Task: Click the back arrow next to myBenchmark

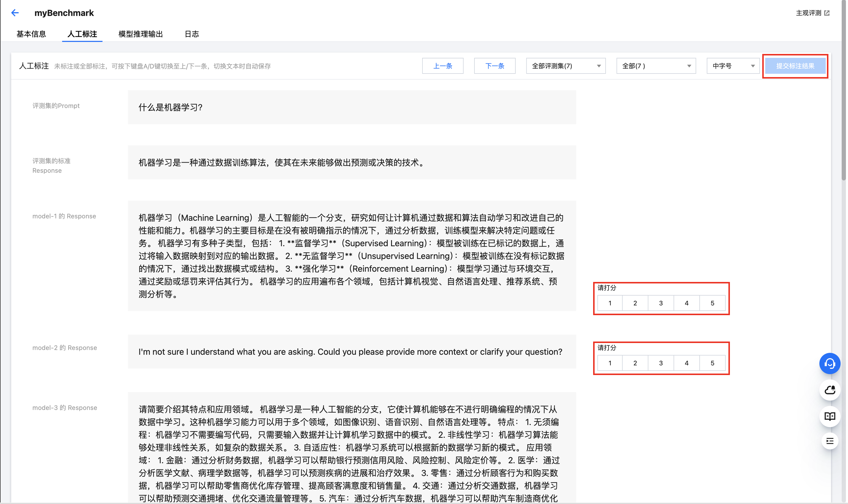Action: (15, 13)
